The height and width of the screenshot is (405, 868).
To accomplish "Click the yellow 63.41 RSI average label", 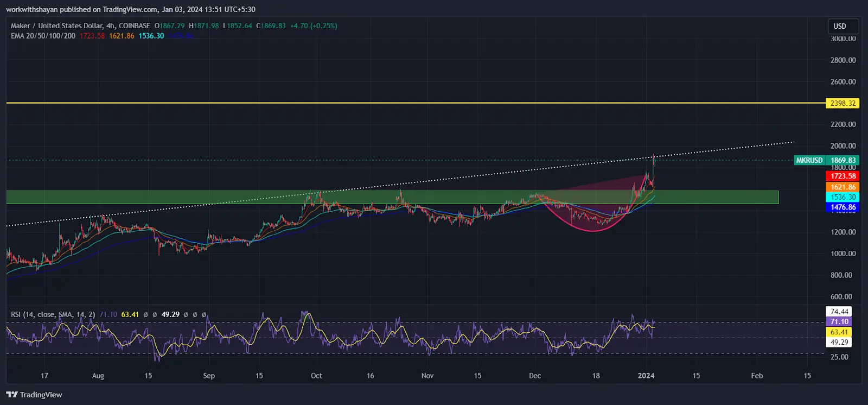I will click(839, 332).
